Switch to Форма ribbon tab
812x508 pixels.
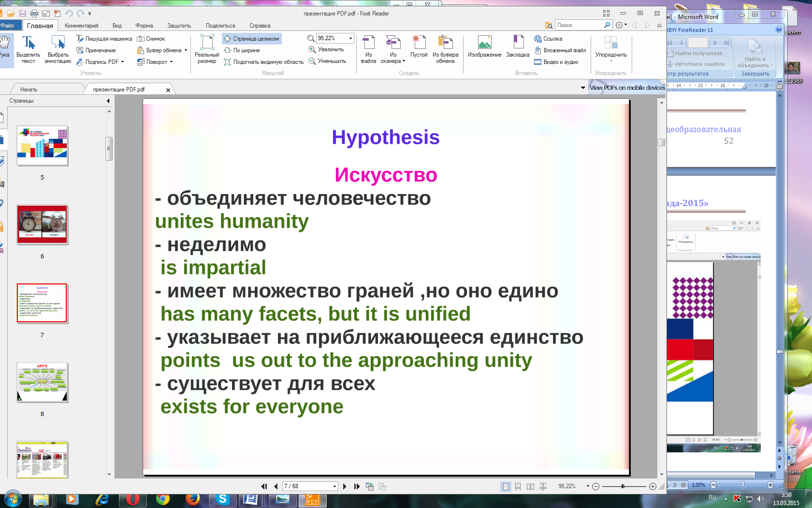[144, 26]
